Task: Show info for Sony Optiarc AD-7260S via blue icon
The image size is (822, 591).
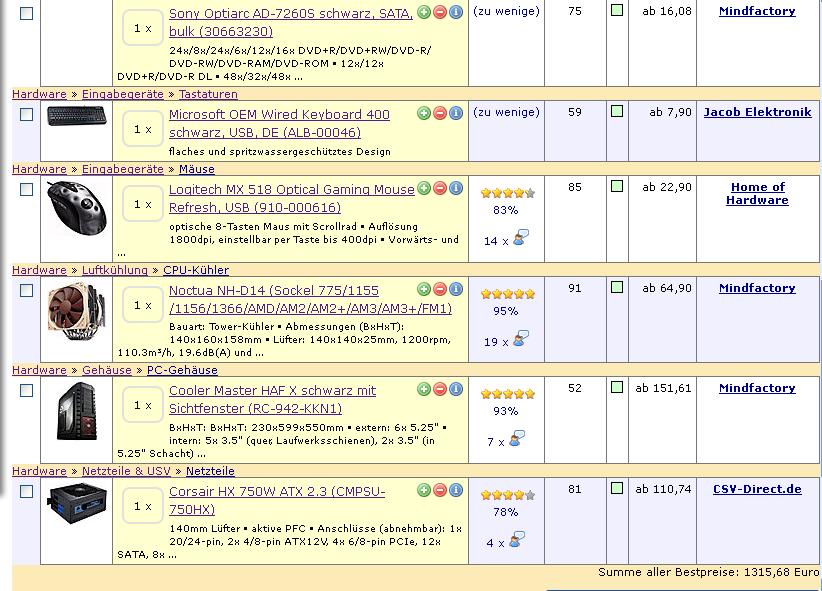Action: pos(456,12)
